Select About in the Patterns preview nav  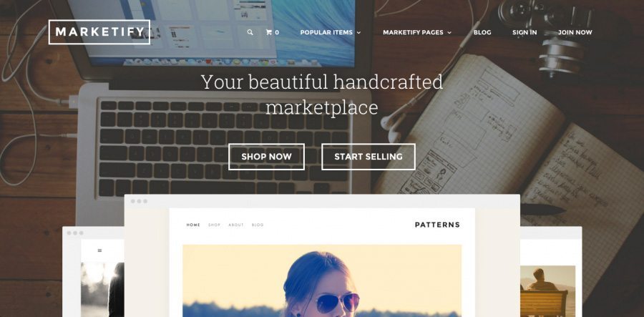(236, 225)
